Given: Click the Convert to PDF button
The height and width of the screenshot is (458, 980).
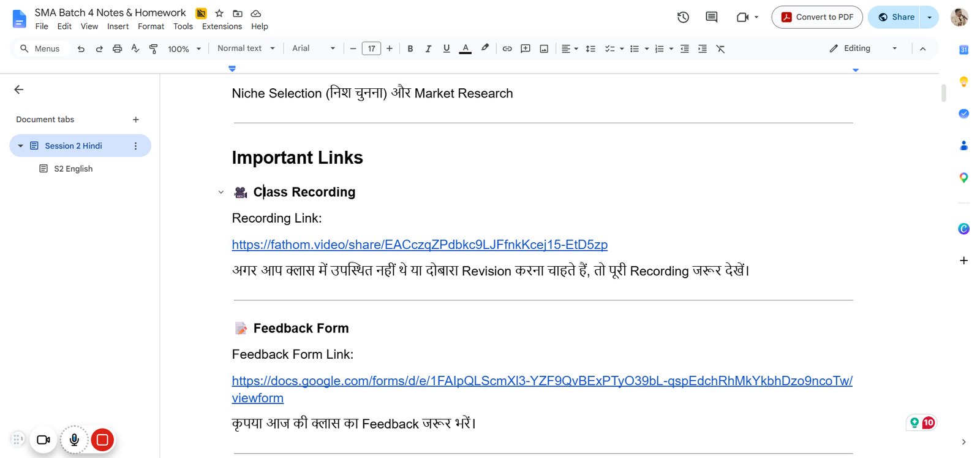Looking at the screenshot, I should pyautogui.click(x=817, y=17).
